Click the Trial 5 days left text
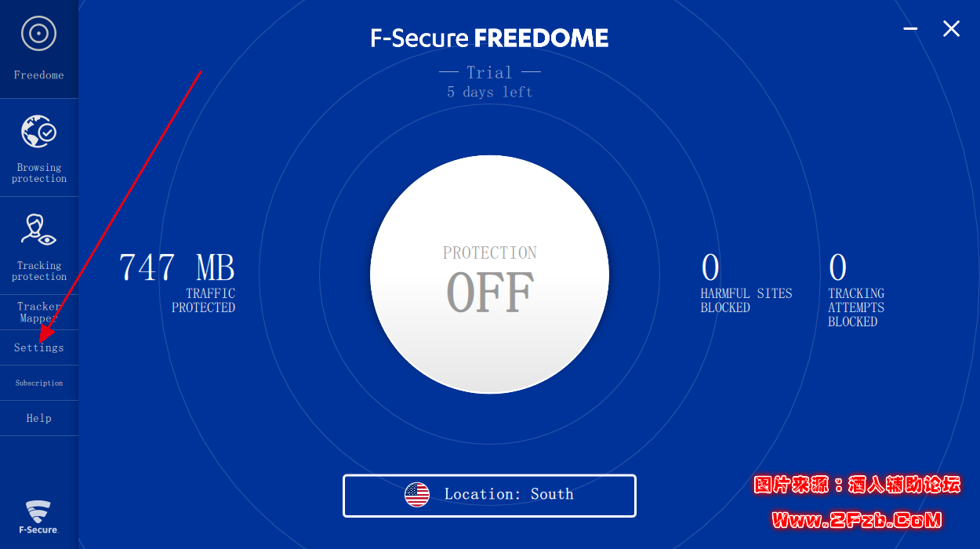Viewport: 980px width, 549px height. (489, 82)
